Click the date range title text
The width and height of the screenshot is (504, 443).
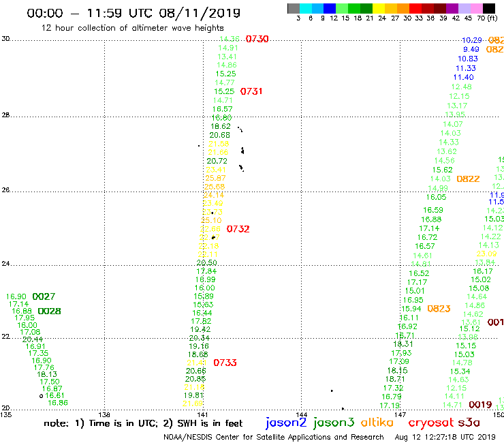pos(133,13)
